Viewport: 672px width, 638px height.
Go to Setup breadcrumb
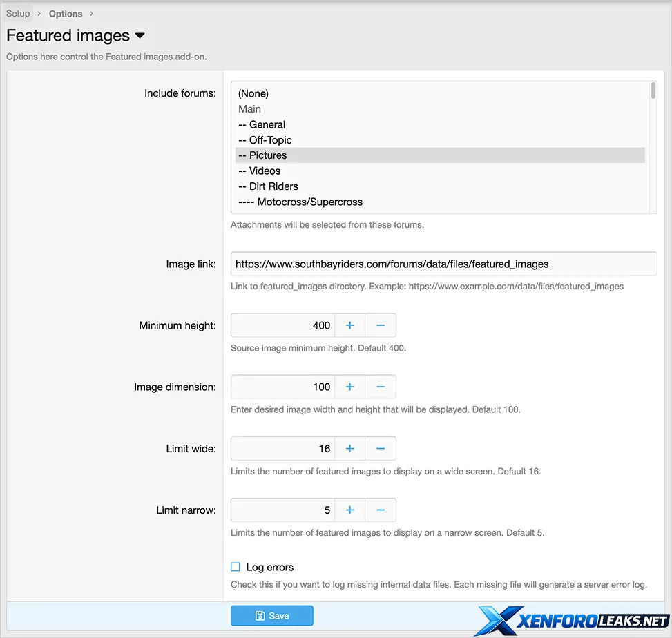click(x=18, y=14)
